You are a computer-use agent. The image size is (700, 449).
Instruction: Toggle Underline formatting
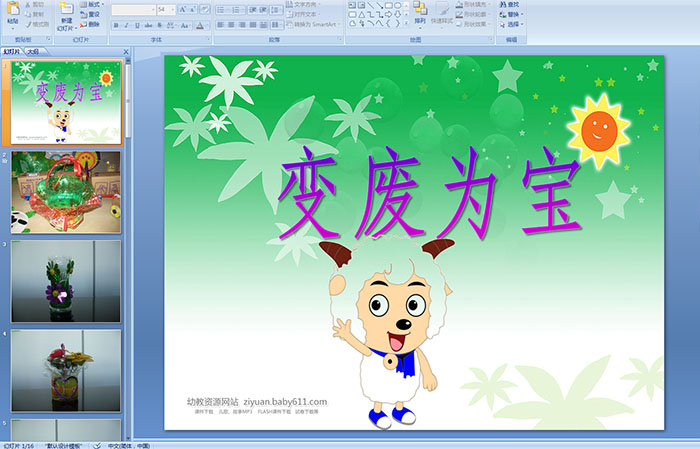tap(137, 25)
